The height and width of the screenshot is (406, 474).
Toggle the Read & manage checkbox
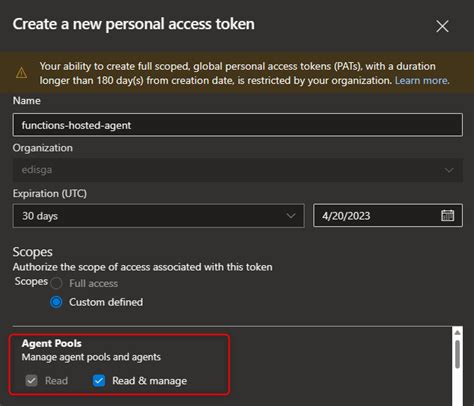pyautogui.click(x=99, y=380)
